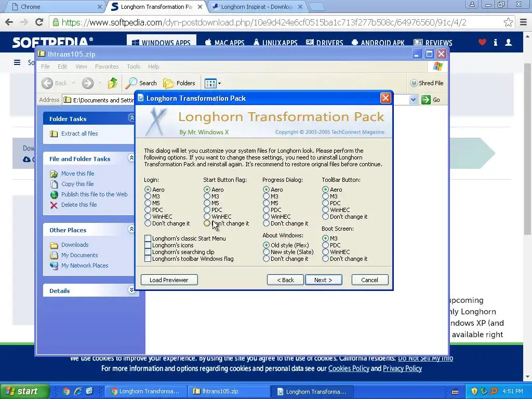Select Don't change it under Login
Image resolution: width=532 pixels, height=399 pixels.
148,223
